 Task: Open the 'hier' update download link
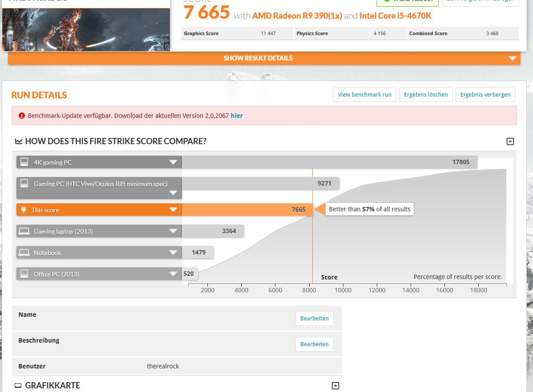[237, 116]
